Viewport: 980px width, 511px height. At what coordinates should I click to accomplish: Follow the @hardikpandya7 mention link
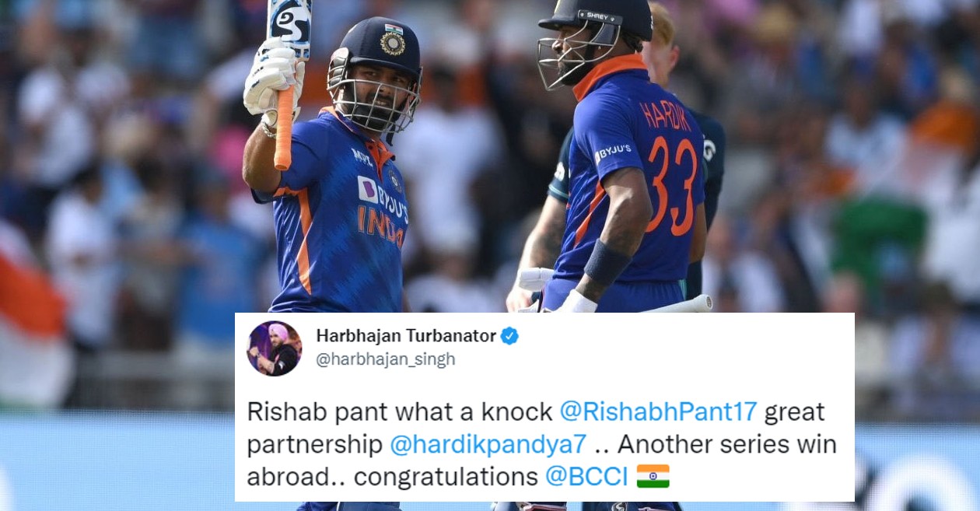(488, 445)
